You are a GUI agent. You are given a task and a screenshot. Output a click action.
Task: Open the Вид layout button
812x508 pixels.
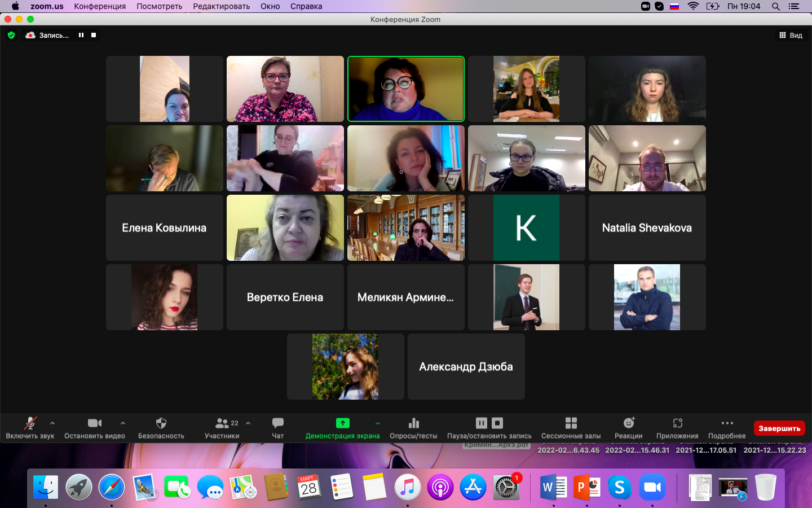coord(791,35)
